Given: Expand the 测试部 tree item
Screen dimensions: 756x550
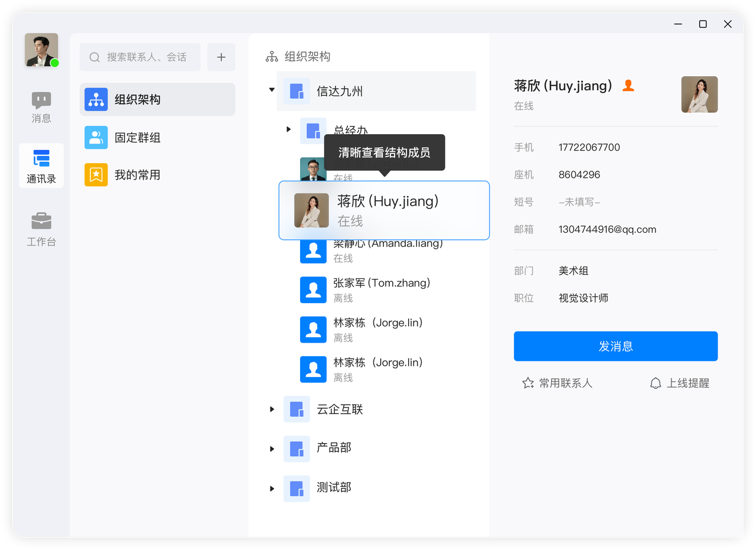Looking at the screenshot, I should point(271,489).
